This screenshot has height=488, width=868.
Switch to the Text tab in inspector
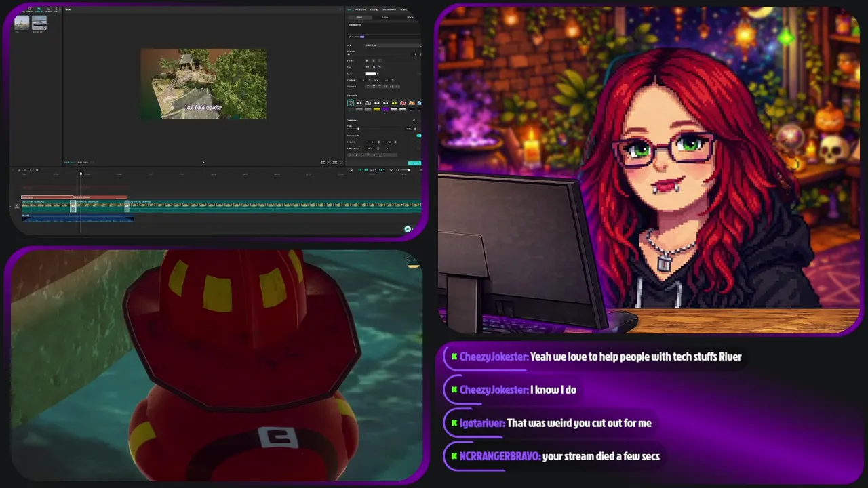(349, 9)
